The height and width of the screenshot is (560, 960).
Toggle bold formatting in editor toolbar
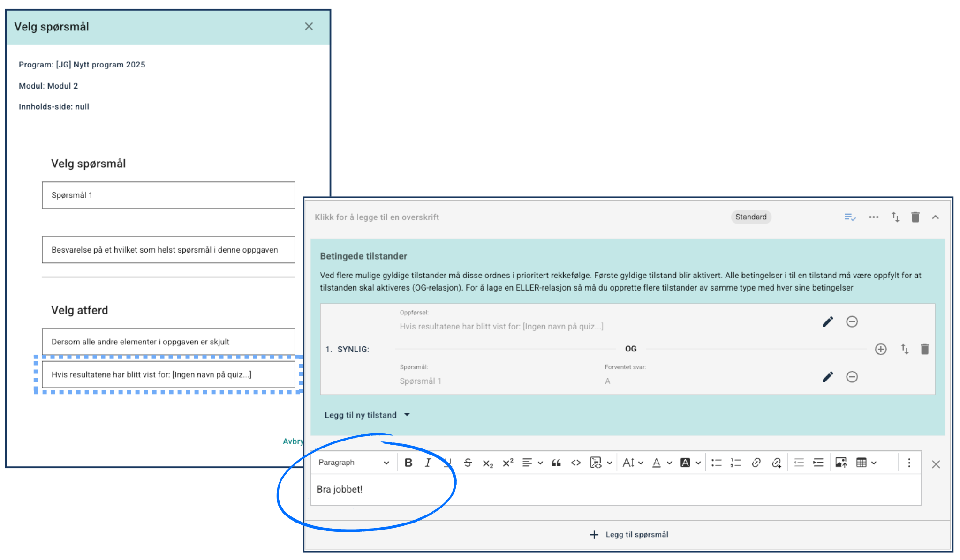408,463
